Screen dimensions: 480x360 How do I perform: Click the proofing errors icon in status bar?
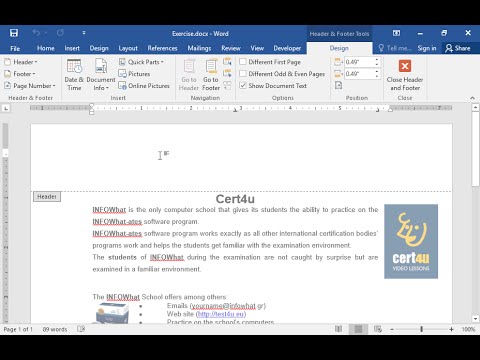[81, 329]
